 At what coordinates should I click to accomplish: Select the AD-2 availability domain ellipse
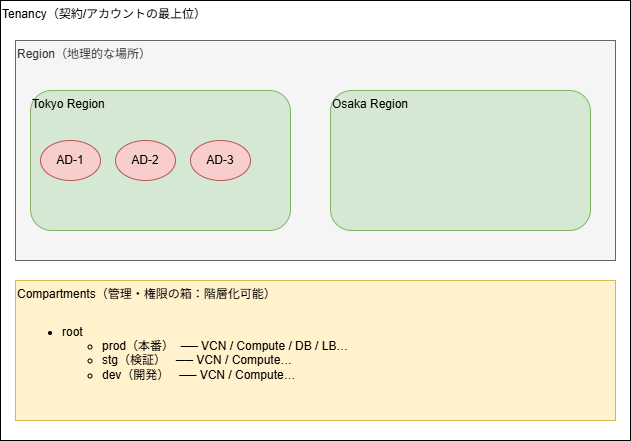(x=145, y=160)
